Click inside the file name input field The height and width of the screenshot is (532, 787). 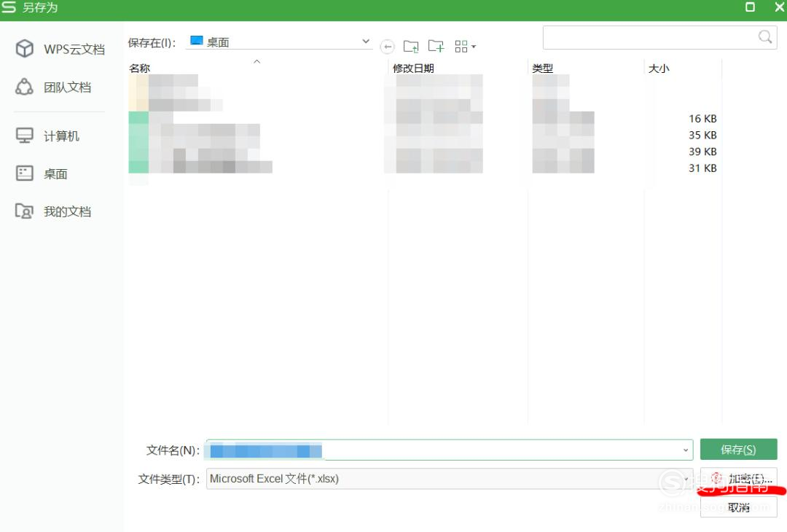tap(437, 450)
